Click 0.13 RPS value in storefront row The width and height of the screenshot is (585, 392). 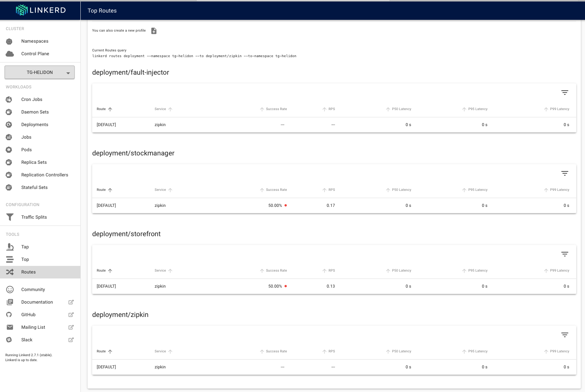pyautogui.click(x=331, y=286)
